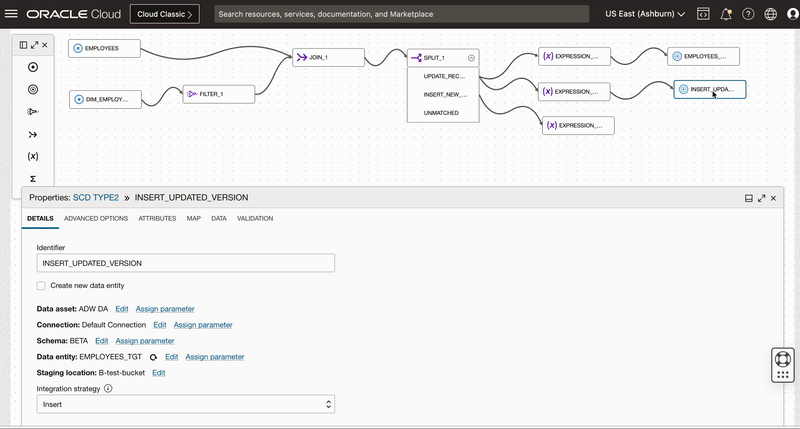The width and height of the screenshot is (800, 429).
Task: Collapse the SPLIT_1 node conditions
Action: (x=471, y=58)
